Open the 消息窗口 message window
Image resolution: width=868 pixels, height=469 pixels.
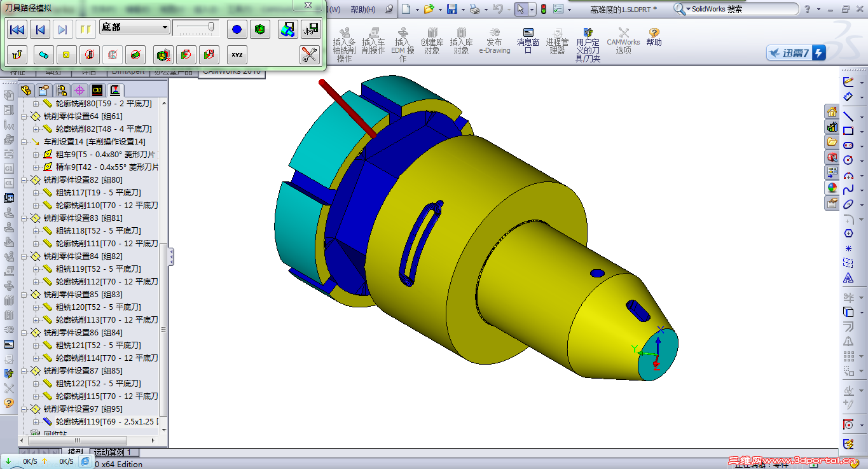coord(528,41)
